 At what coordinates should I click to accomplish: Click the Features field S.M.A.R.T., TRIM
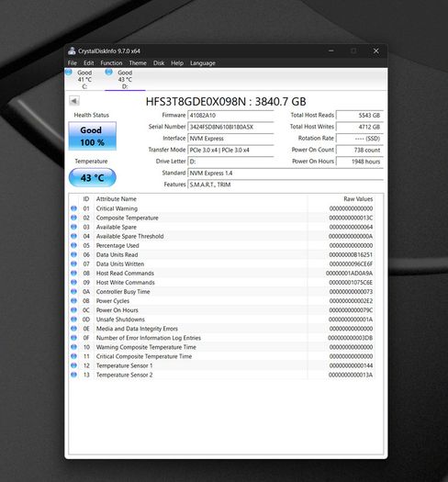pos(286,185)
